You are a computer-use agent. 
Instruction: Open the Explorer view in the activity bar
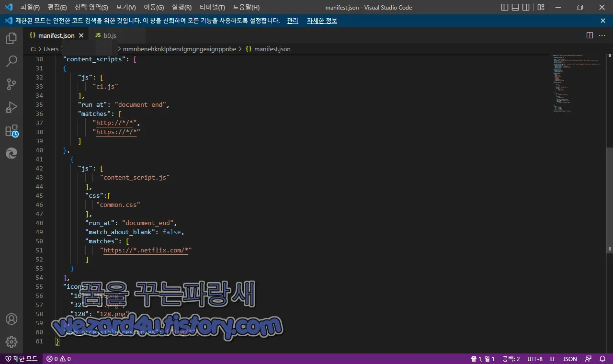tap(11, 38)
